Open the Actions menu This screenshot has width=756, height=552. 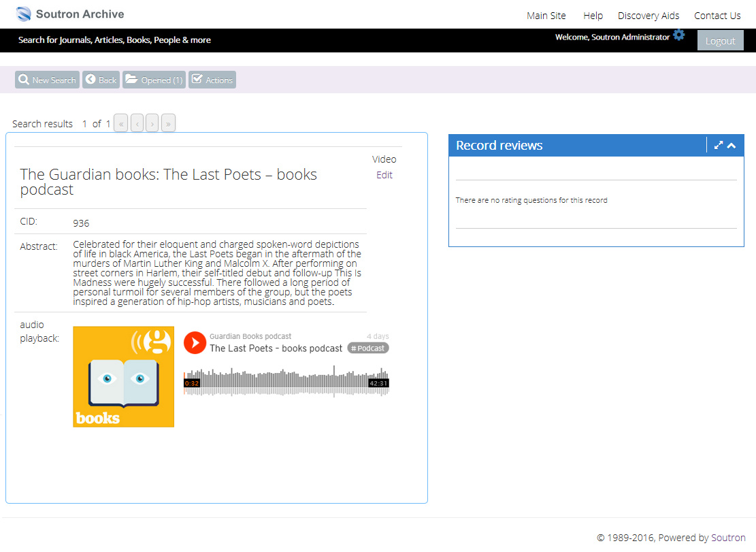[x=212, y=80]
